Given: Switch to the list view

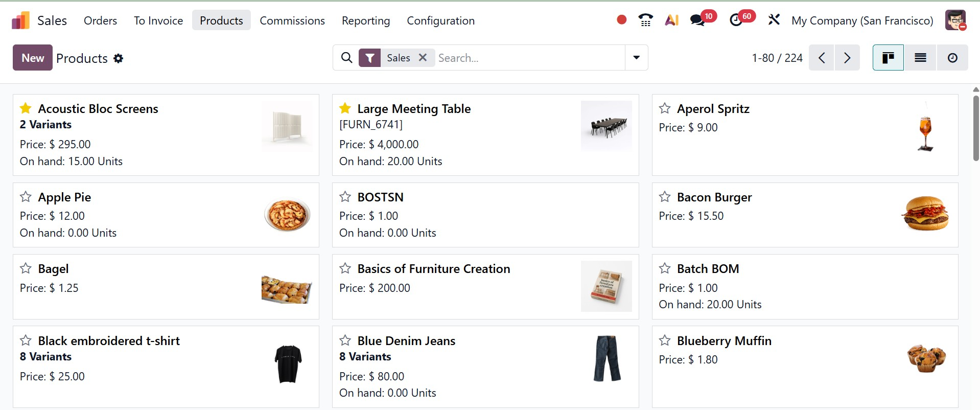Looking at the screenshot, I should [920, 58].
